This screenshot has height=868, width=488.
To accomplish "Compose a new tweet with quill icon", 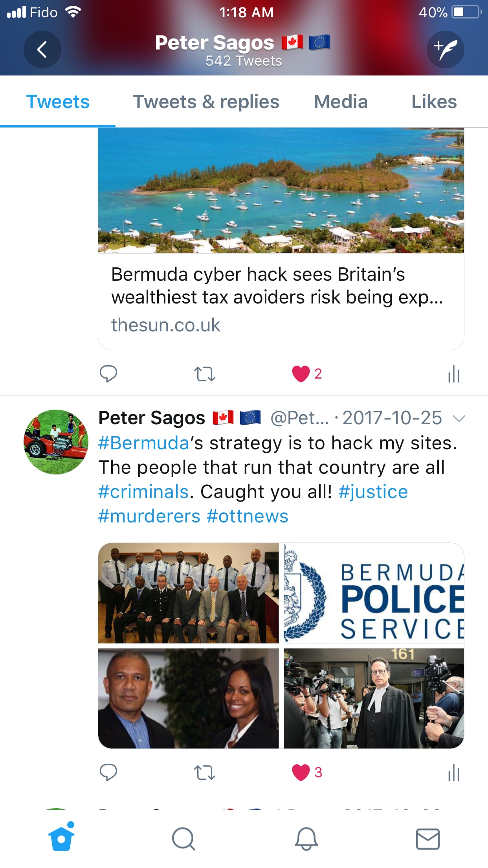I will 445,49.
